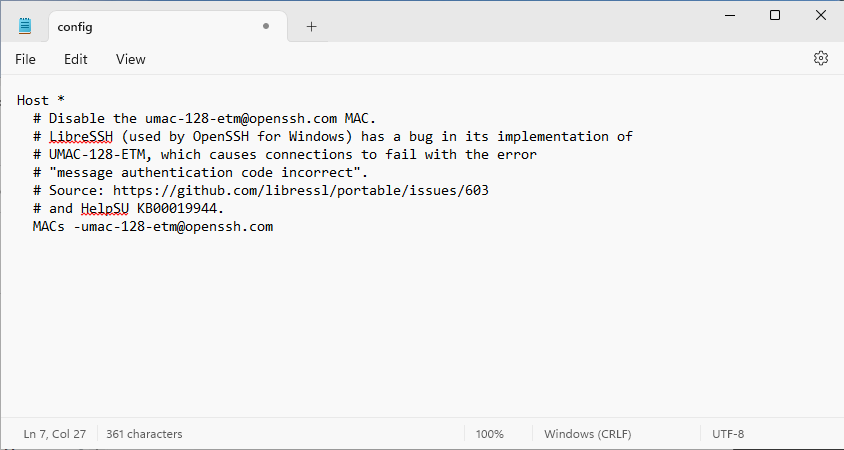Open the File menu
This screenshot has height=450, width=844.
point(25,59)
